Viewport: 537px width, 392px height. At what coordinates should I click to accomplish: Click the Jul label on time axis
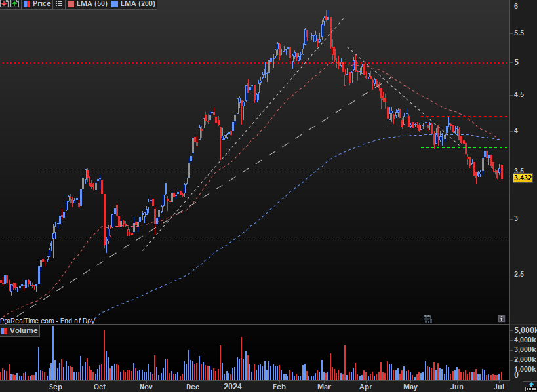point(500,387)
